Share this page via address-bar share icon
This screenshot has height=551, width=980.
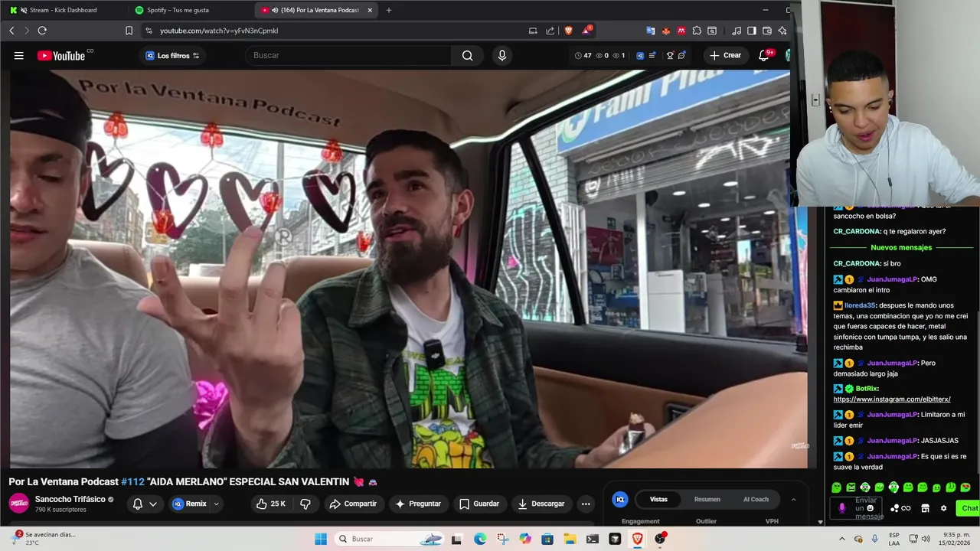click(x=550, y=31)
